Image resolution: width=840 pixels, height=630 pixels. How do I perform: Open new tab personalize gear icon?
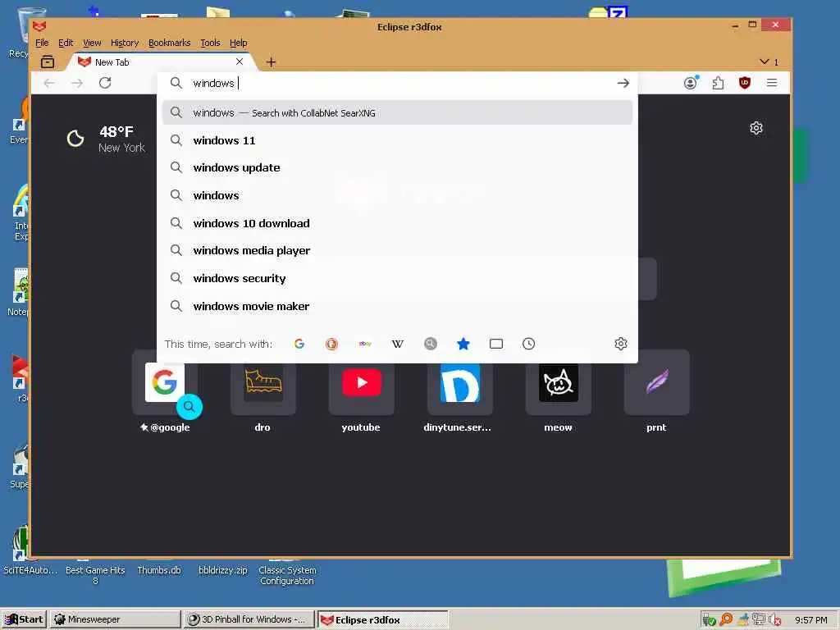[x=756, y=128]
